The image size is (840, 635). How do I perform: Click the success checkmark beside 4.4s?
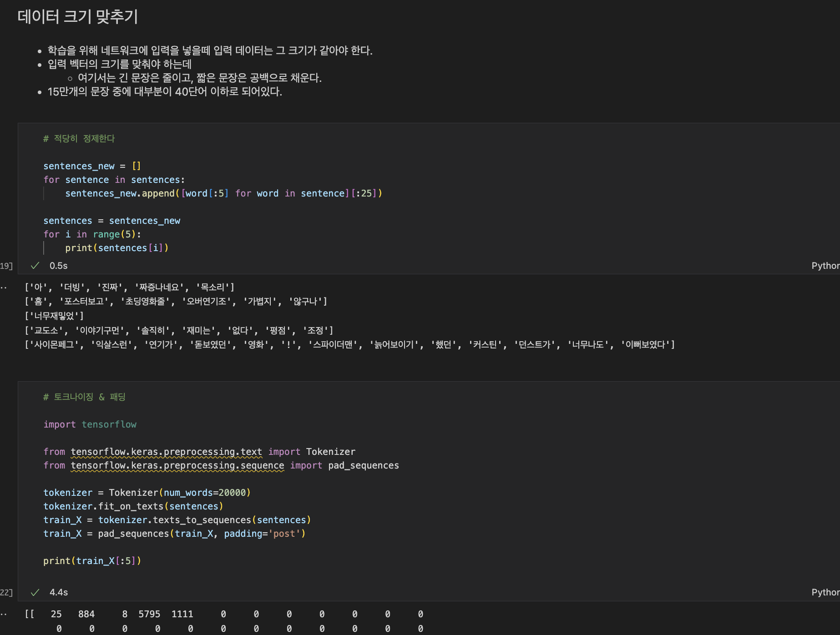35,592
